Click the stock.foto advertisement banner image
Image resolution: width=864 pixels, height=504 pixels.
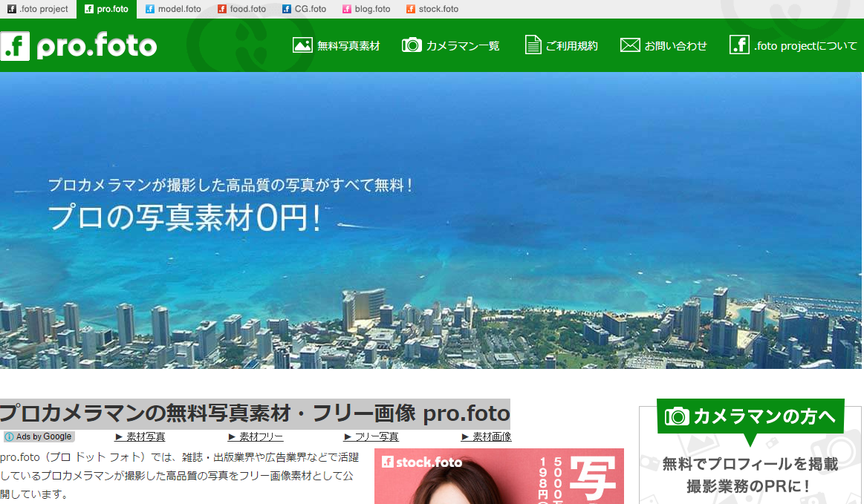498,477
